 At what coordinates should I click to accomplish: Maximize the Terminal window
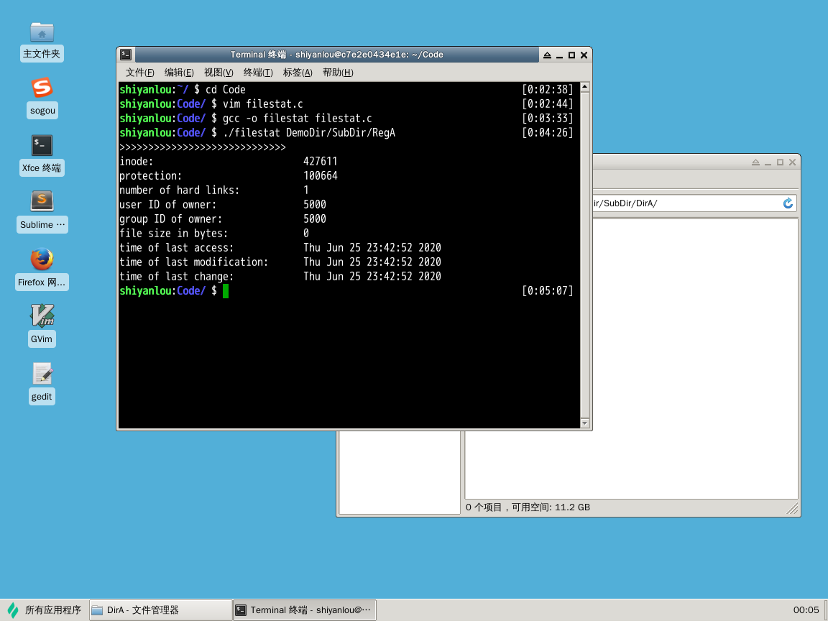coord(571,55)
